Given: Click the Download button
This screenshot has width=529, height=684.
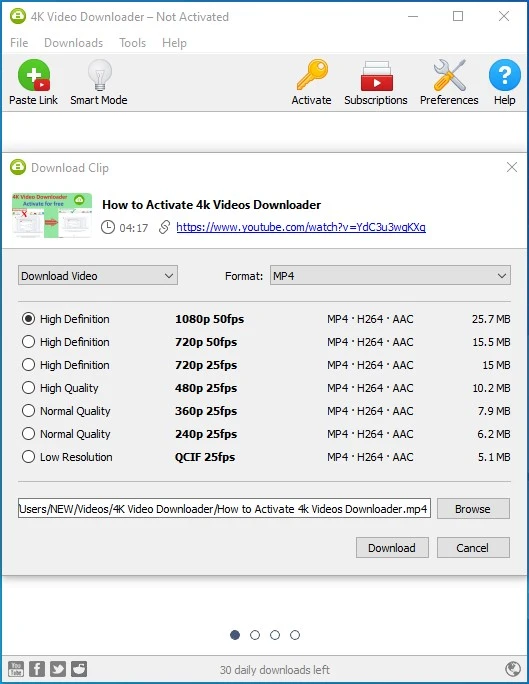Looking at the screenshot, I should tap(392, 547).
